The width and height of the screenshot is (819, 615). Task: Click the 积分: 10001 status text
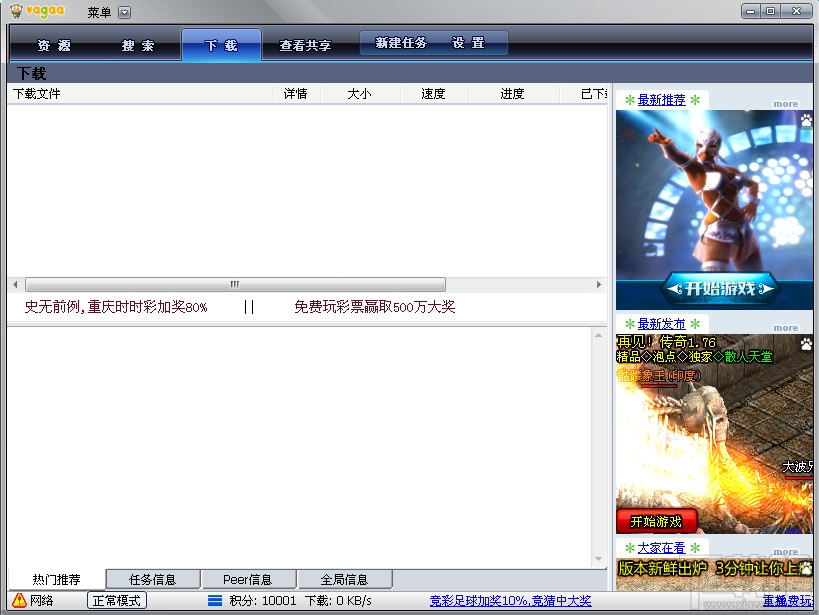click(x=263, y=601)
